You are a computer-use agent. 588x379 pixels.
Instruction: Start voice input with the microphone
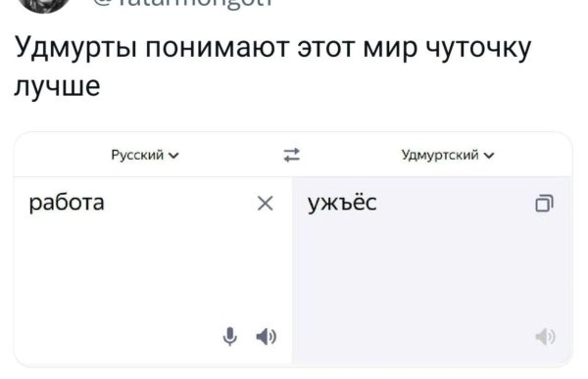pyautogui.click(x=230, y=336)
